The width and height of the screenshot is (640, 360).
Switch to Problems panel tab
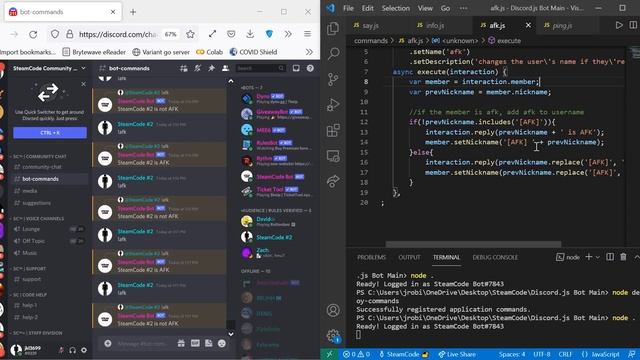[371, 257]
